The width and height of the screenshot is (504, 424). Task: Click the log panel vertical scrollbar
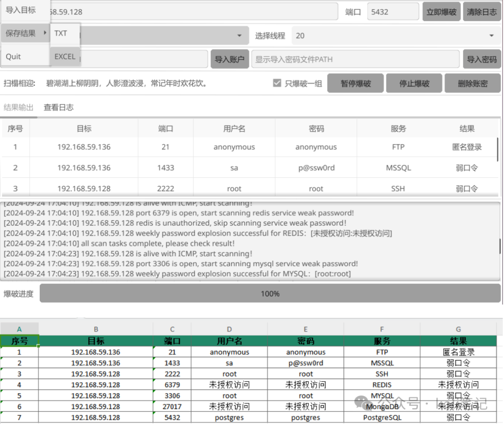pyautogui.click(x=500, y=246)
